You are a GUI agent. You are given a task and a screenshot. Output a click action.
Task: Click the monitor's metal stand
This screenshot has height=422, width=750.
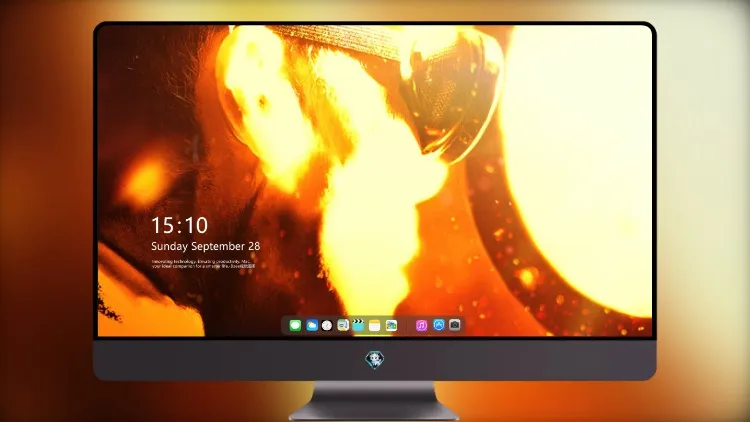[374, 401]
